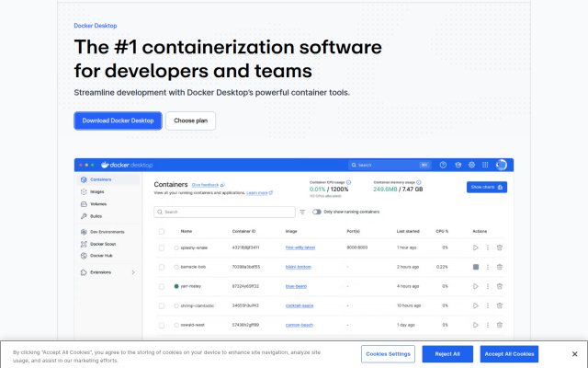Open the Builds section in sidebar
588x368 pixels.
[x=96, y=216]
